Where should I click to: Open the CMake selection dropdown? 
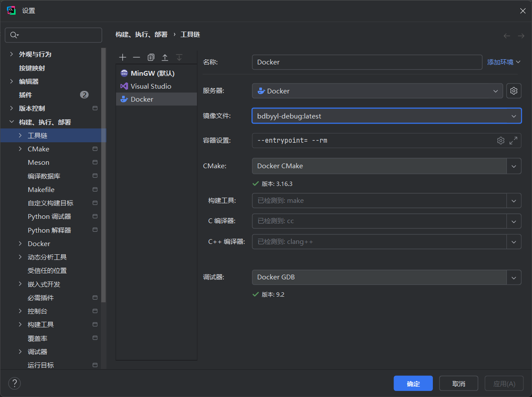pos(514,166)
